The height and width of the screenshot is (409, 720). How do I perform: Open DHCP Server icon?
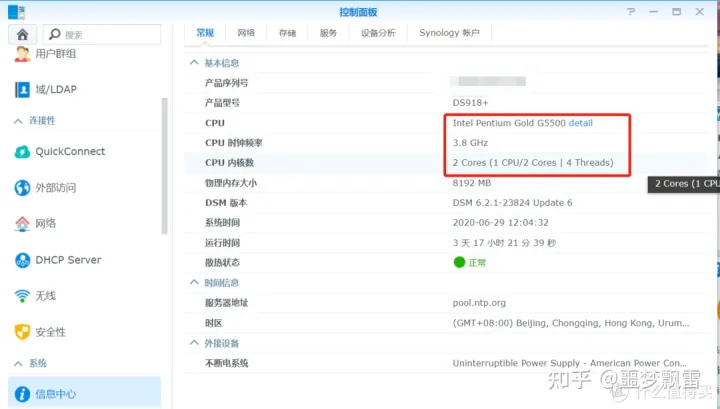click(22, 260)
